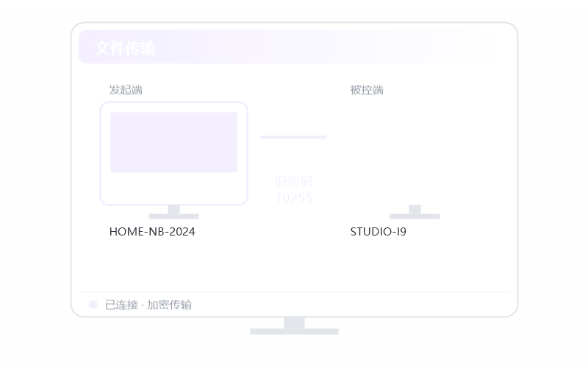Click the stand of the STUDIO-I9 monitor

415,212
